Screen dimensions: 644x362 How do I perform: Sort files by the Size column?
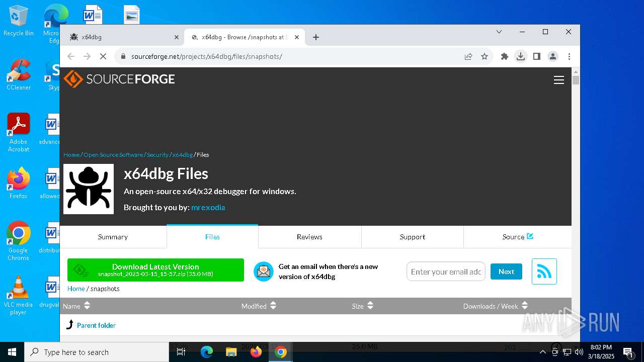click(363, 306)
